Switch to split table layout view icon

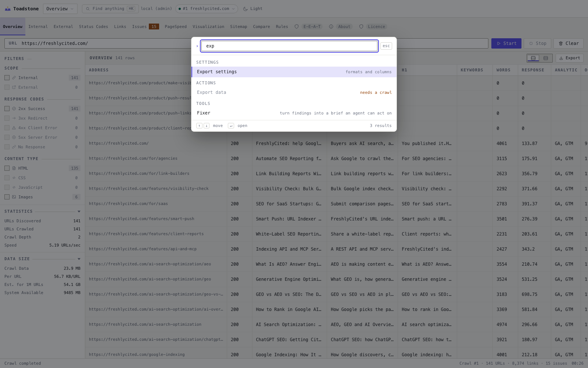click(533, 58)
